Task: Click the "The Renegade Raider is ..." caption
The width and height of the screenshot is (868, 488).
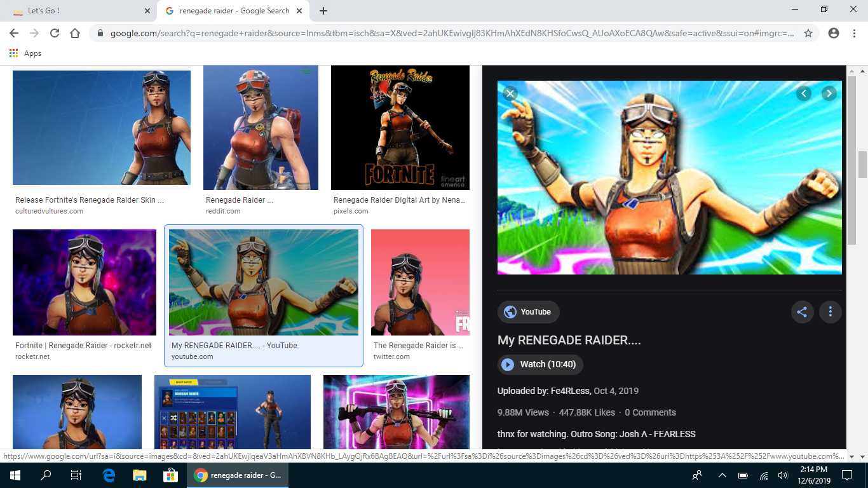Action: (x=418, y=346)
